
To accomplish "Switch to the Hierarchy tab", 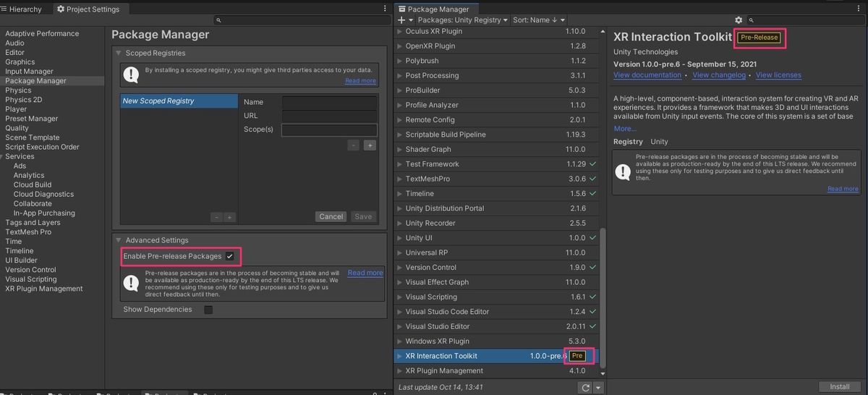I will pos(22,9).
